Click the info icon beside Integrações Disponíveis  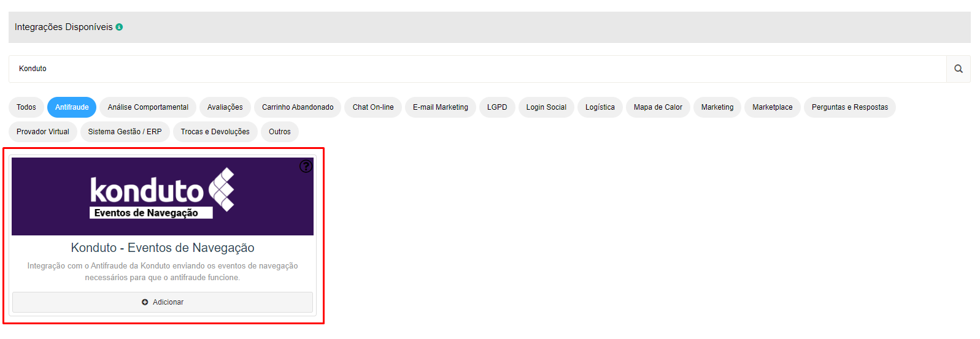(x=119, y=27)
